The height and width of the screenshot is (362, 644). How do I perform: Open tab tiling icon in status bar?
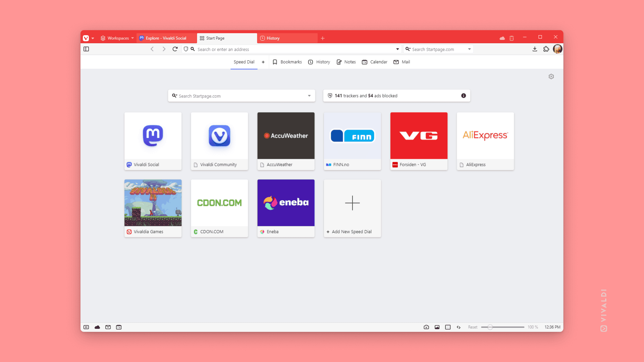click(x=448, y=327)
